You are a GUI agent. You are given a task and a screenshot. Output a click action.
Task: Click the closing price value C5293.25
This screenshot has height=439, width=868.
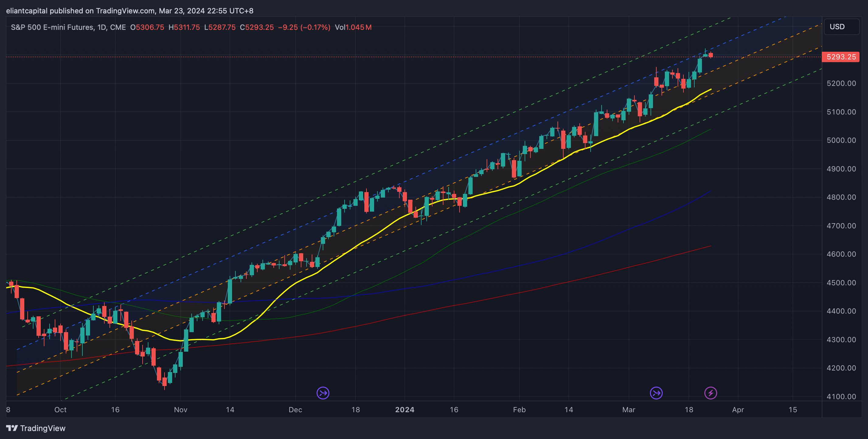tap(257, 27)
